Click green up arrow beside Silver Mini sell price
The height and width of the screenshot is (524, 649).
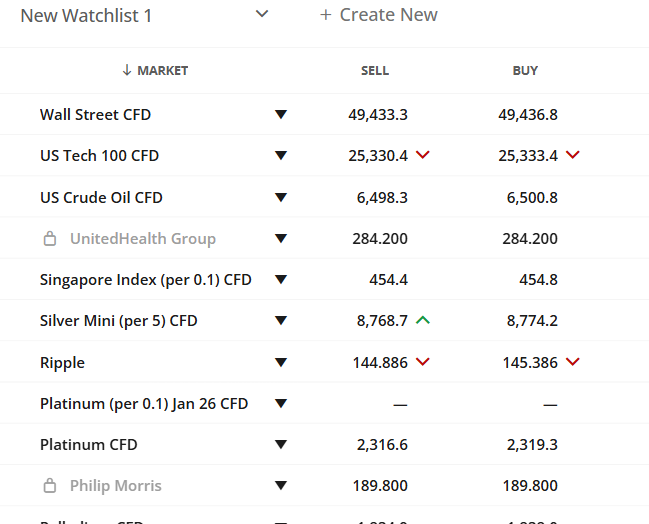point(423,321)
